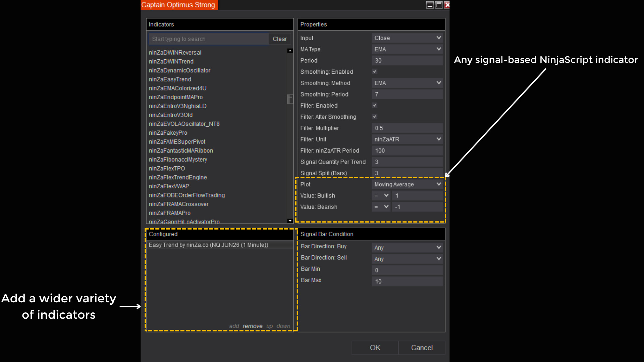644x362 pixels.
Task: Toggle the Filter: After Smoothing checkbox
Action: 375,117
